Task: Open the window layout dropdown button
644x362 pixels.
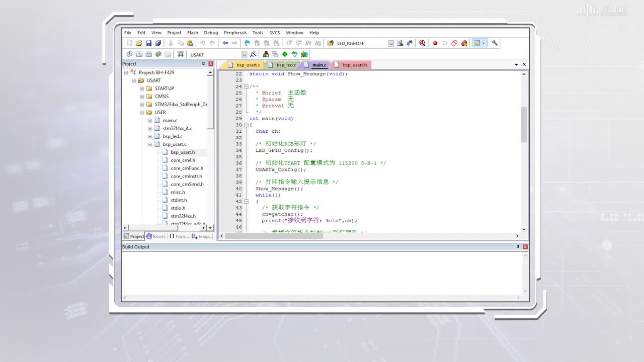Action: click(x=484, y=43)
